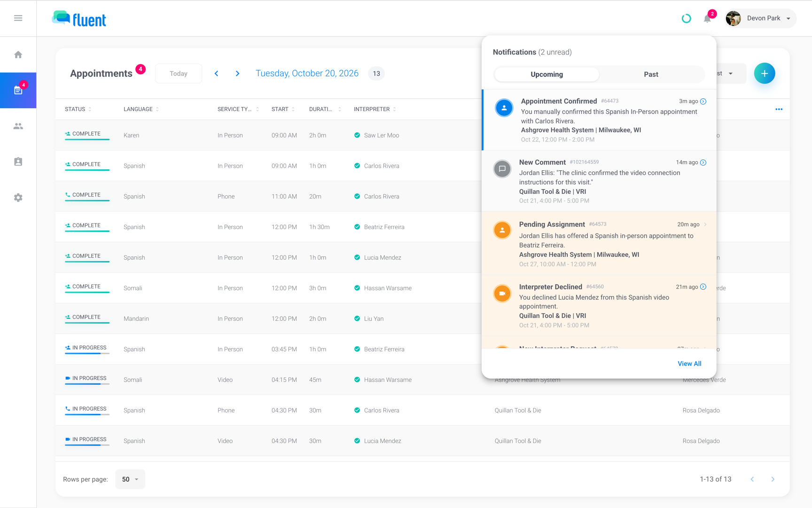Screen dimensions: 812x508
Task: Click New Comment notification chat icon
Action: 502,168
